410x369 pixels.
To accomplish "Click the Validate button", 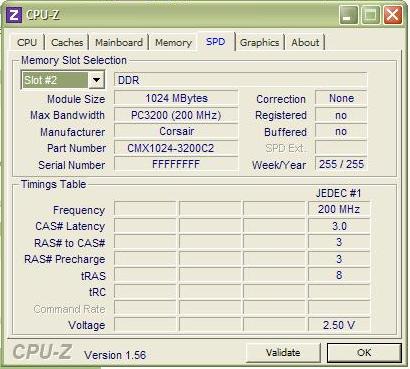I will [283, 353].
